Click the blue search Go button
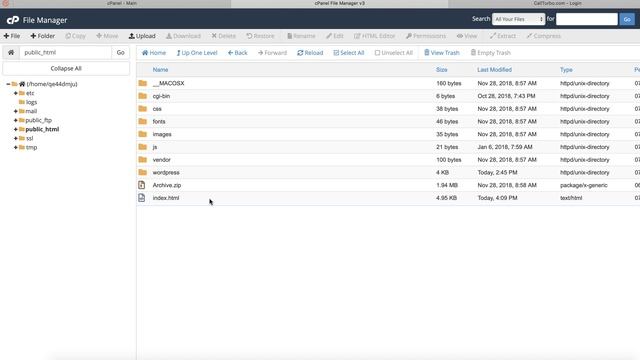This screenshot has height=360, width=640. pyautogui.click(x=627, y=19)
